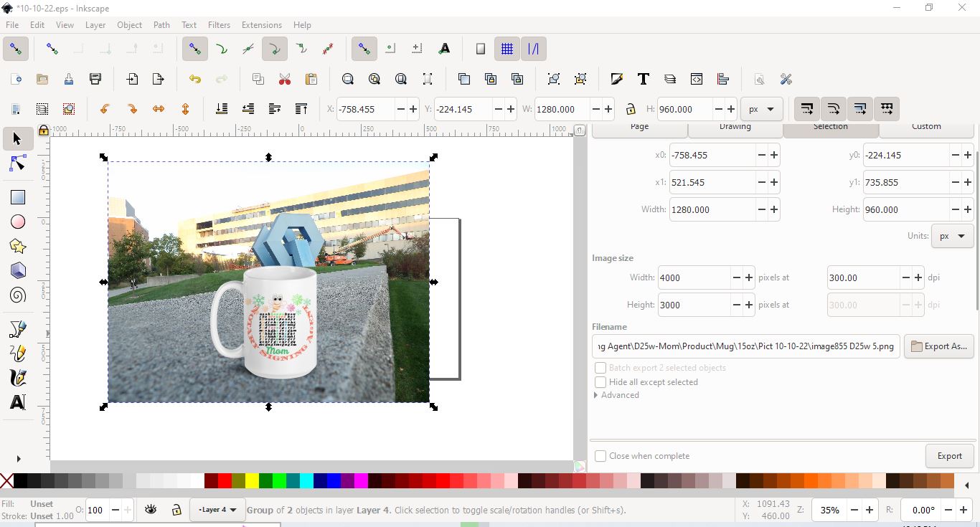The width and height of the screenshot is (980, 527).
Task: Open the Preferences wrench icon
Action: coord(786,79)
